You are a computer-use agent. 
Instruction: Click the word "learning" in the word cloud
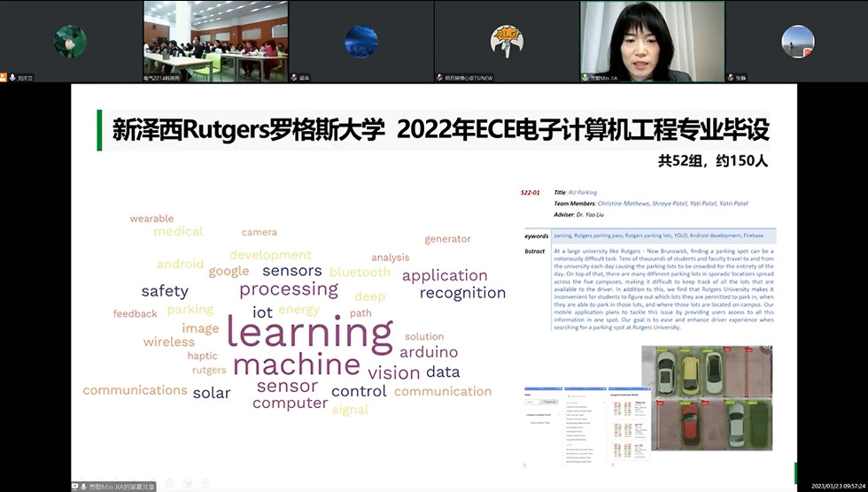tap(309, 333)
